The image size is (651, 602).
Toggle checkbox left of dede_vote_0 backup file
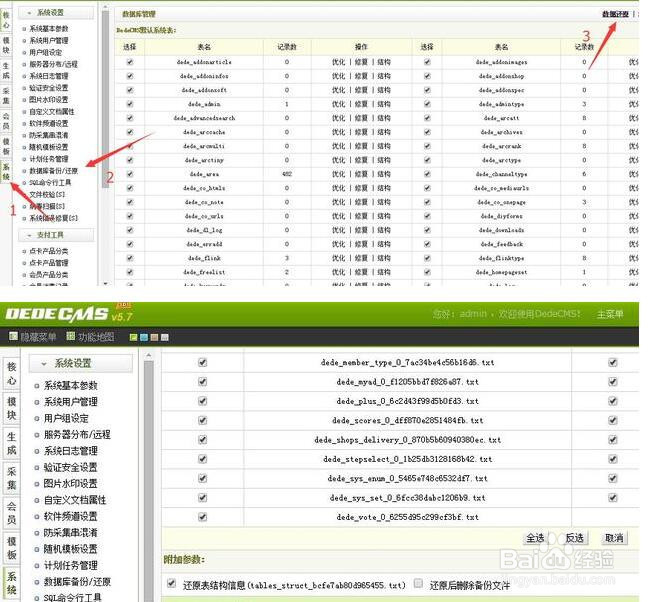[203, 517]
